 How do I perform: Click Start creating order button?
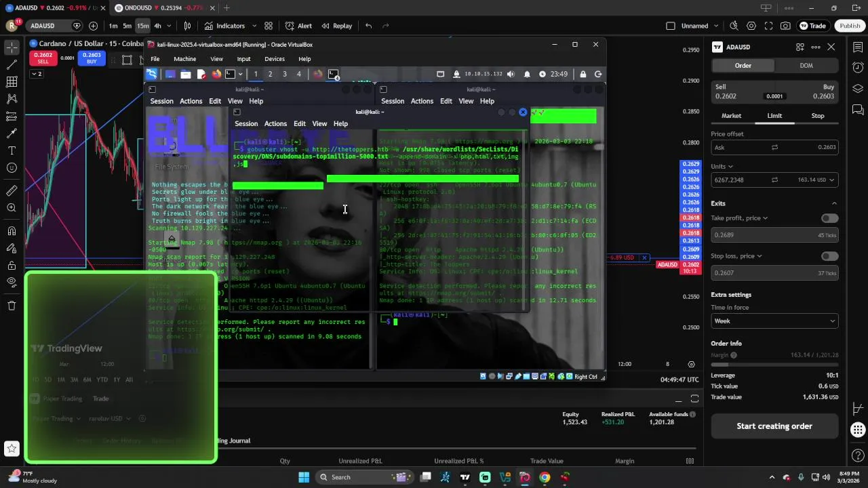(x=774, y=426)
